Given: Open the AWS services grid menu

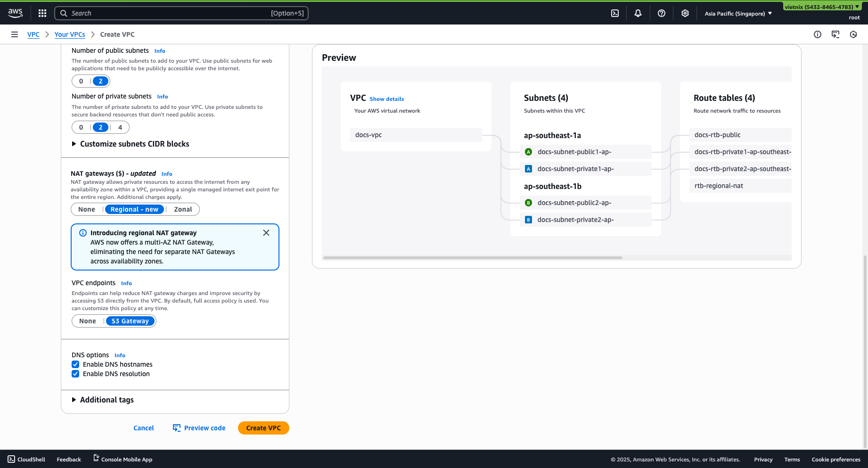Looking at the screenshot, I should pos(42,13).
